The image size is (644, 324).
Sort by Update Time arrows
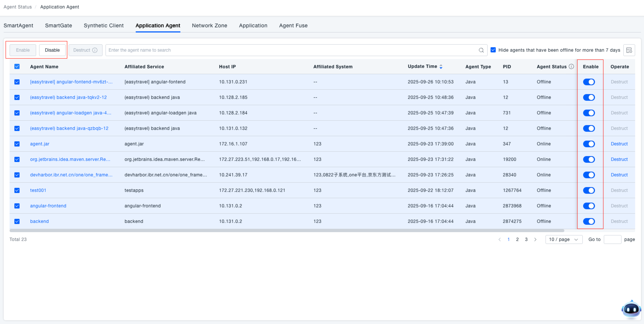(x=441, y=67)
